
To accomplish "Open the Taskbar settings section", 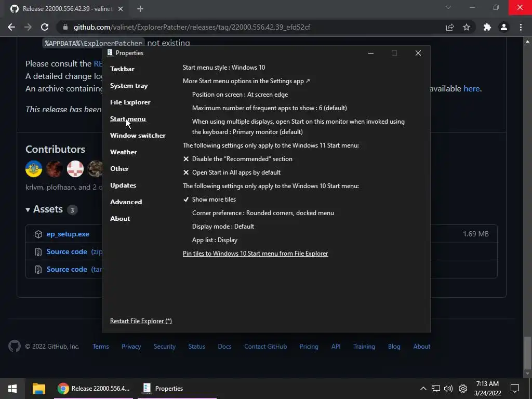I will [x=122, y=69].
